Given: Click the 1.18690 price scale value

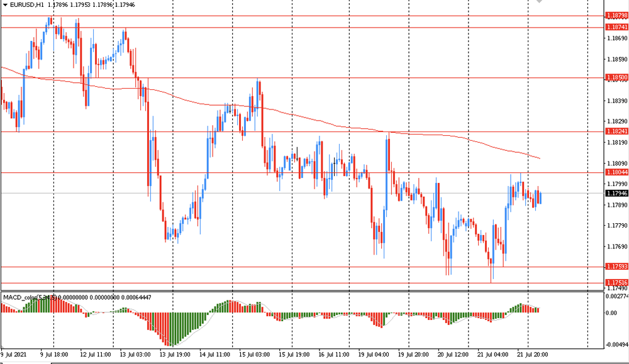Looking at the screenshot, I should point(618,38).
